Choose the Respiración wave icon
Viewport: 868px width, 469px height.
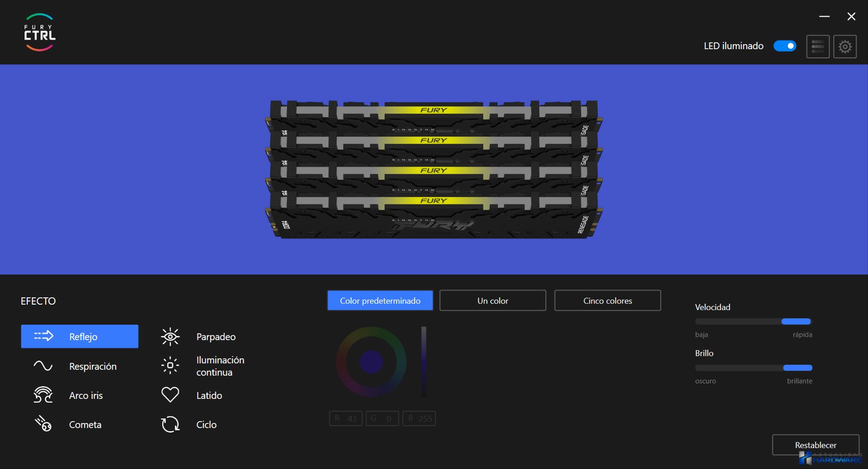(43, 366)
